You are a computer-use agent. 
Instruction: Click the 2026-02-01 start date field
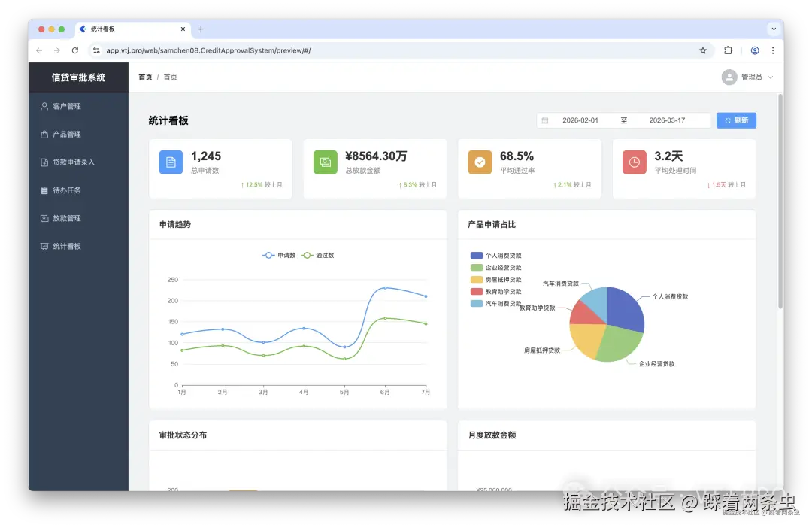coord(583,120)
